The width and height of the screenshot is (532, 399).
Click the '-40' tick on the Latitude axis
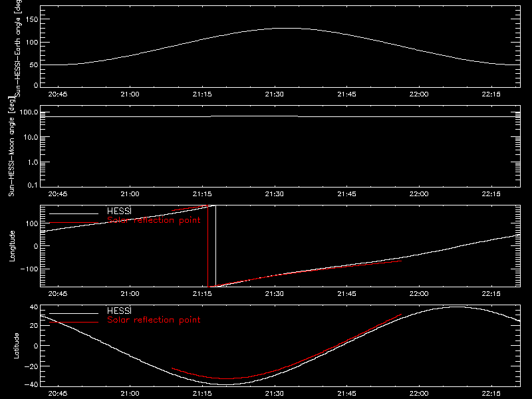point(31,384)
